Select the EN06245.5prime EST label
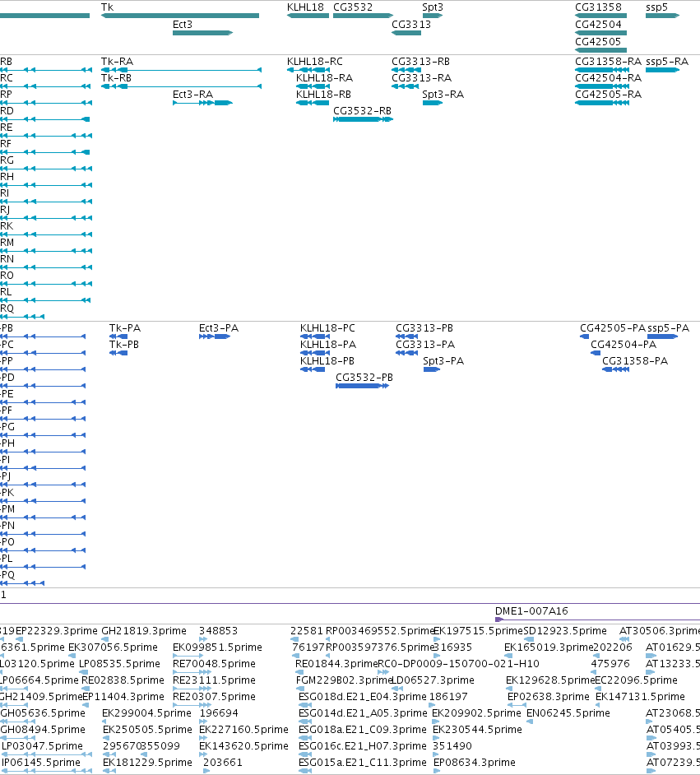Image resolution: width=700 pixels, height=775 pixels. click(568, 713)
